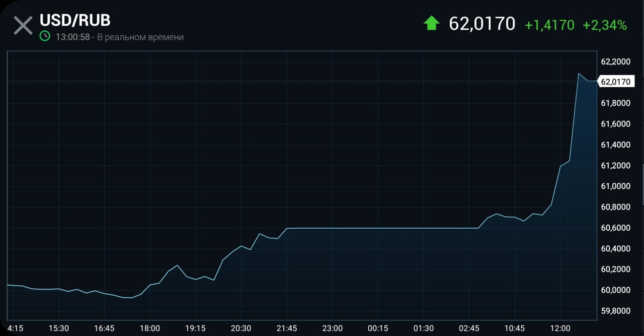Click the 60,4000 price axis label
Viewport: 644px width, 336px height.
pyautogui.click(x=615, y=248)
